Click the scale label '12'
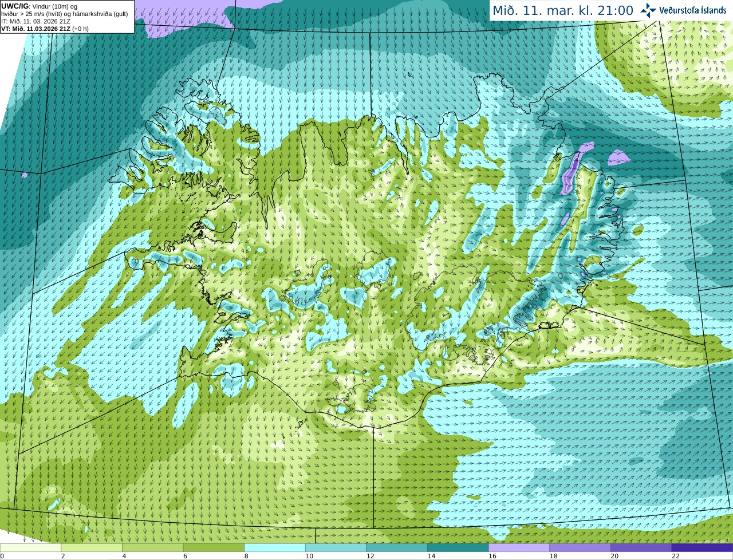The image size is (733, 560). pyautogui.click(x=371, y=556)
